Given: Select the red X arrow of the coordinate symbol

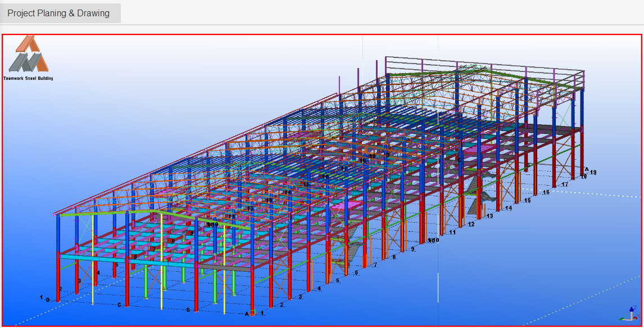Looking at the screenshot, I should tap(635, 317).
